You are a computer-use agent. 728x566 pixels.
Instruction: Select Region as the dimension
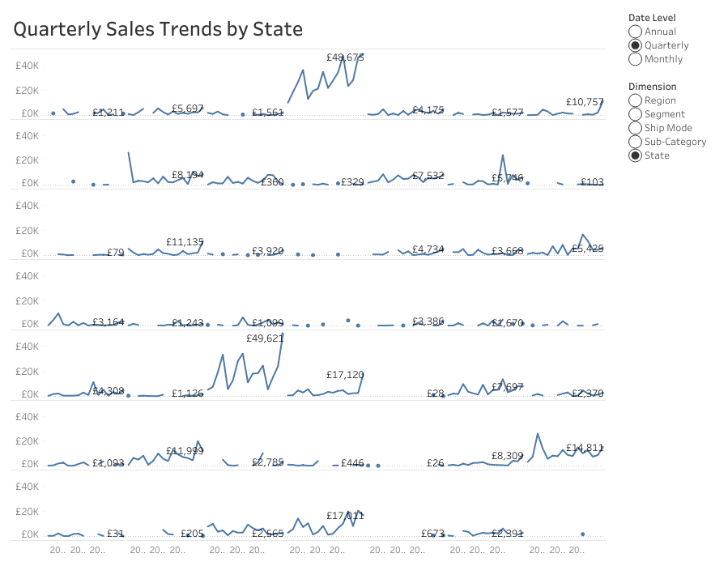coord(636,100)
